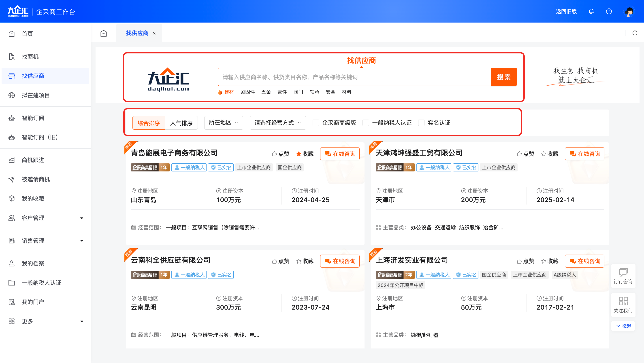
Task: Select hot keyword 紧固件
Action: pyautogui.click(x=247, y=92)
